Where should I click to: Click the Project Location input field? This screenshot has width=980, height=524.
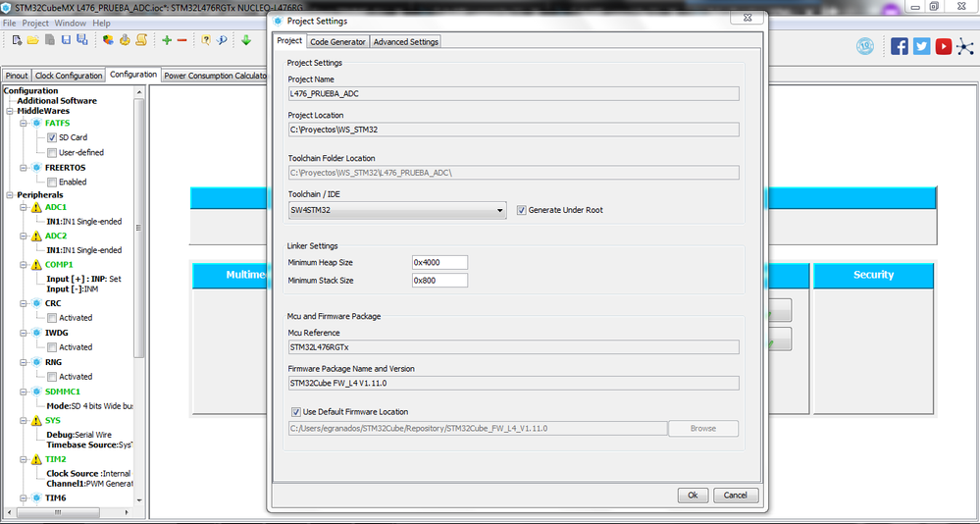click(x=513, y=130)
